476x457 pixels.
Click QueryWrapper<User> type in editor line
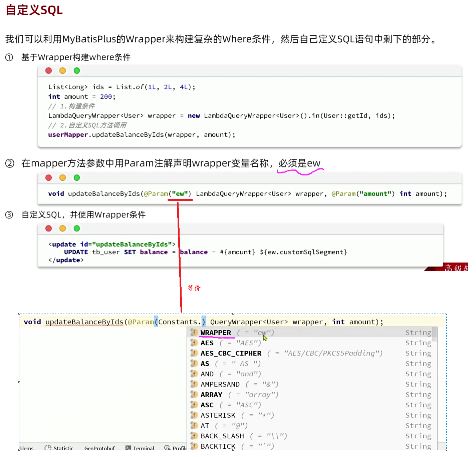[x=249, y=322]
